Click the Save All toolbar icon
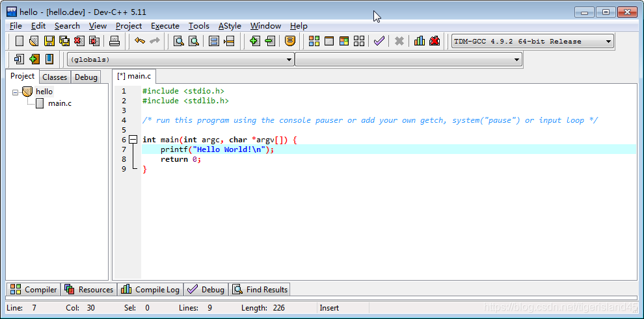Screen dimensions: 644x319 pos(64,41)
